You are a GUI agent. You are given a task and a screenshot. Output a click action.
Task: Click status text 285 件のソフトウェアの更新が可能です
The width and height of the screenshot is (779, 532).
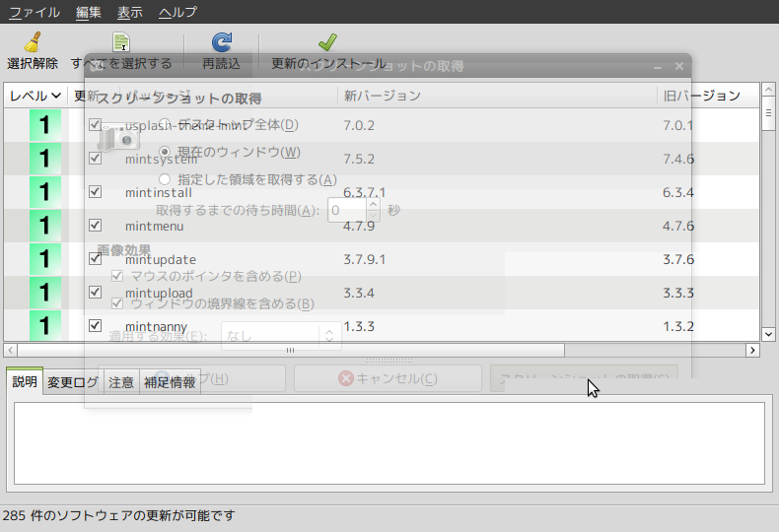118,515
